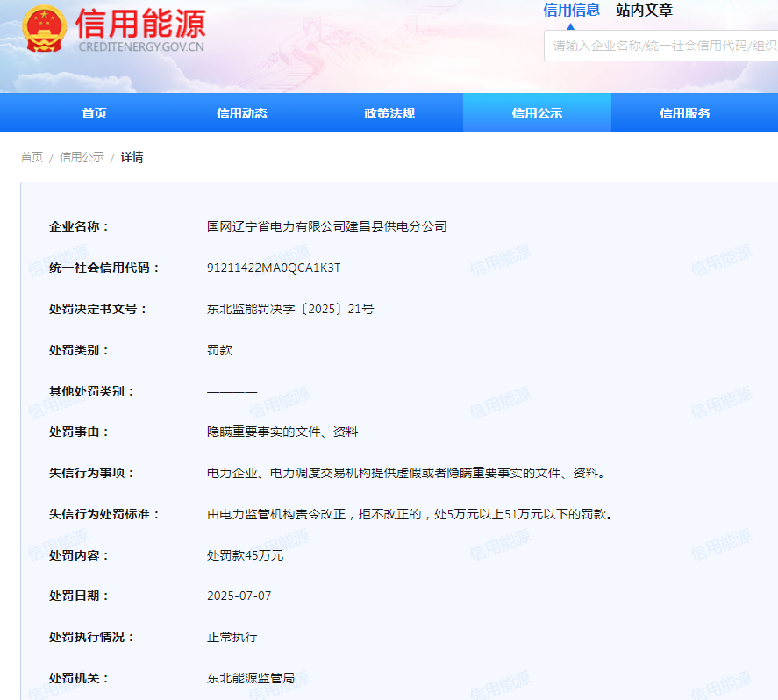
Task: Switch to the 站内文章 tab
Action: pos(643,10)
